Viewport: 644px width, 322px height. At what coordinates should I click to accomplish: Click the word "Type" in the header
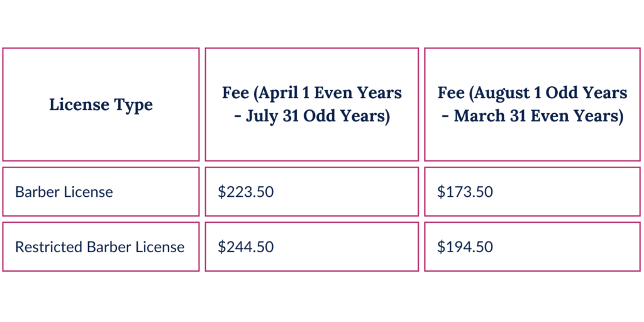click(133, 104)
